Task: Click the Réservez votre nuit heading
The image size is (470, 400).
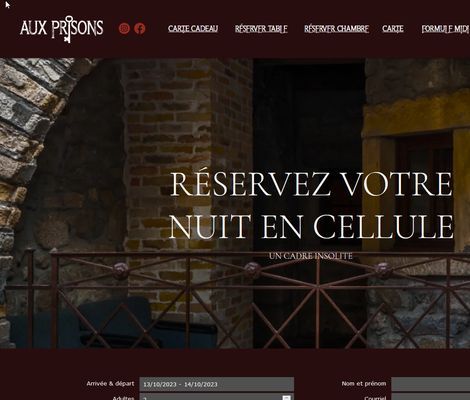Action: click(x=312, y=205)
